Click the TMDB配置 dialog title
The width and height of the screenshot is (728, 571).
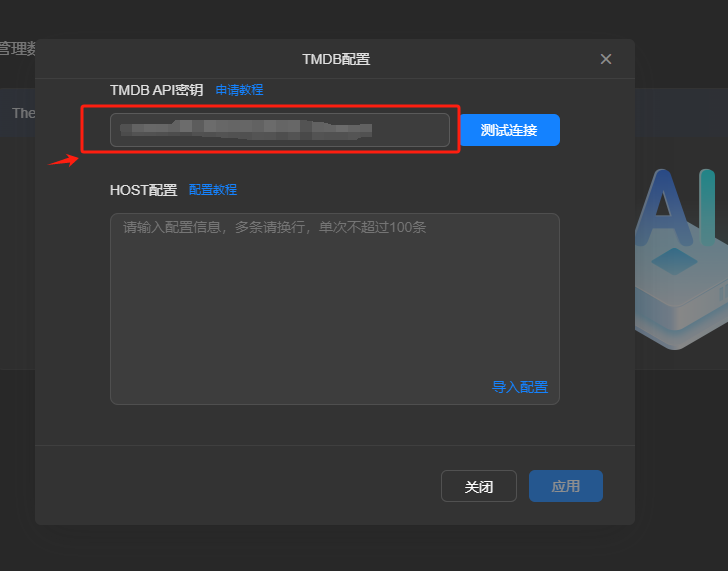[x=336, y=59]
